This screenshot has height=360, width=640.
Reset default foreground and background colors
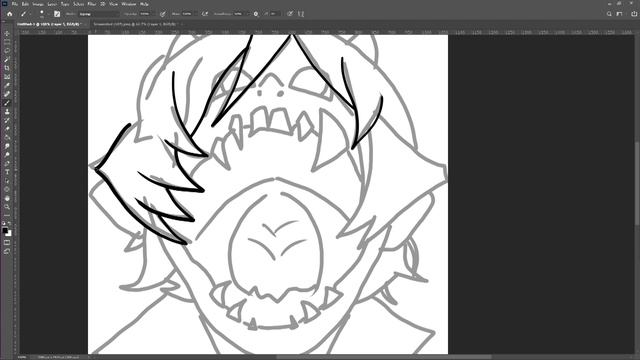pyautogui.click(x=4, y=224)
